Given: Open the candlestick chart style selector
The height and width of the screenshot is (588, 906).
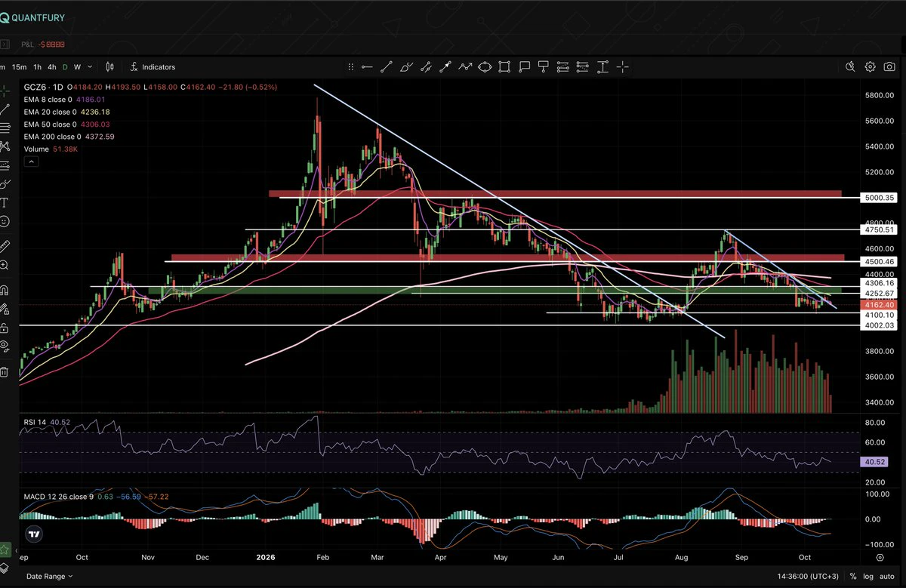Looking at the screenshot, I should [110, 67].
